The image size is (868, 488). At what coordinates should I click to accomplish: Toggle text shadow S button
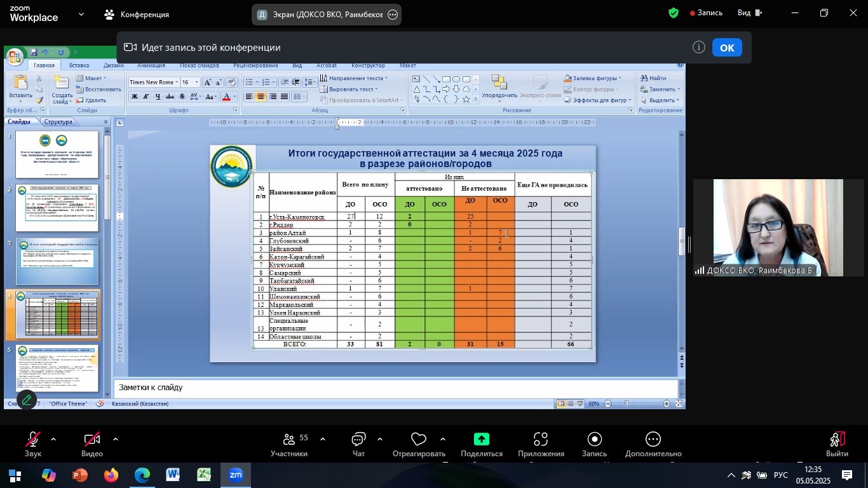[182, 97]
